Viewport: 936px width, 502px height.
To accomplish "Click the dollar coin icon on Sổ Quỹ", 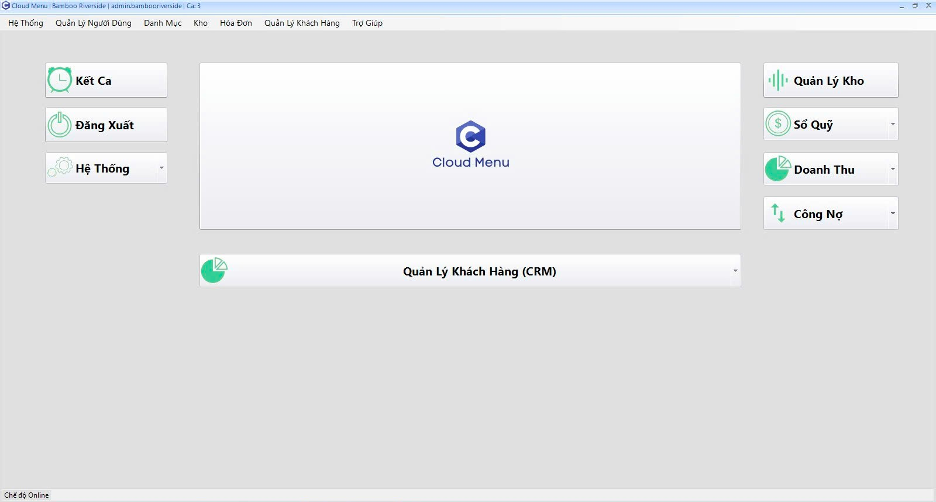I will (x=778, y=124).
